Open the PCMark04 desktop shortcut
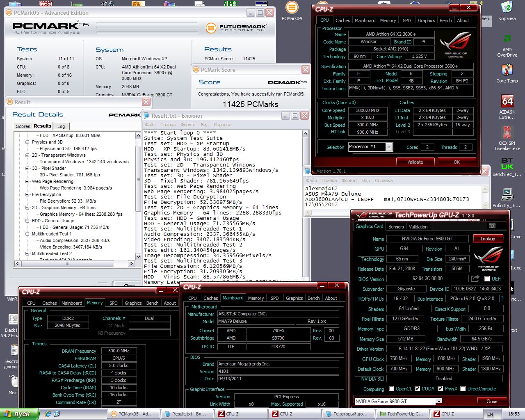This screenshot has width=525, height=420. pos(292,11)
